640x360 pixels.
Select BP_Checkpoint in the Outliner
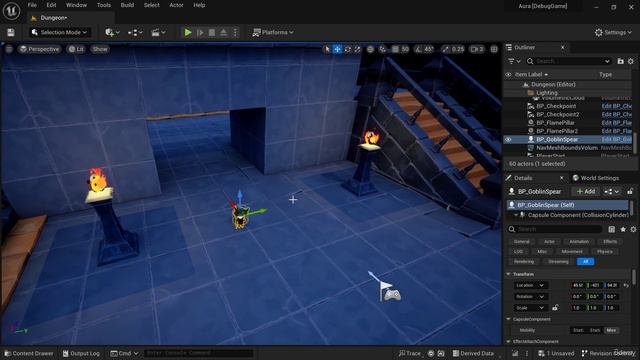556,106
